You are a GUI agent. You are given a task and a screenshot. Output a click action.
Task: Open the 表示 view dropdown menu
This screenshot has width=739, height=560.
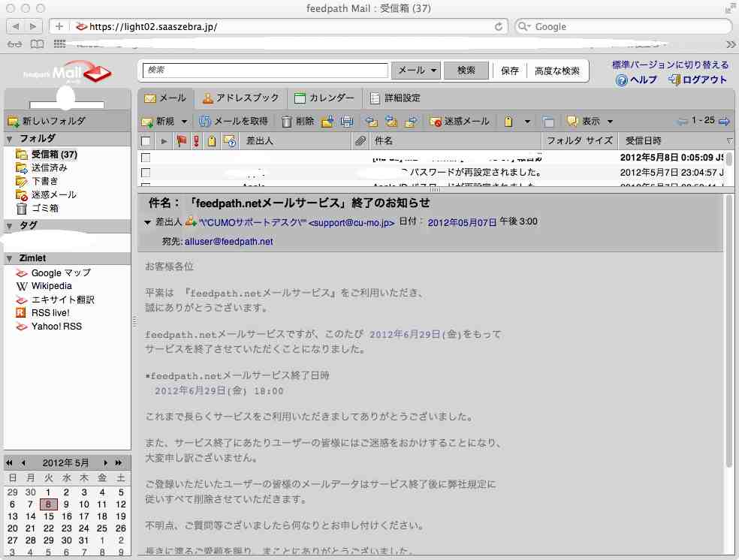click(590, 121)
